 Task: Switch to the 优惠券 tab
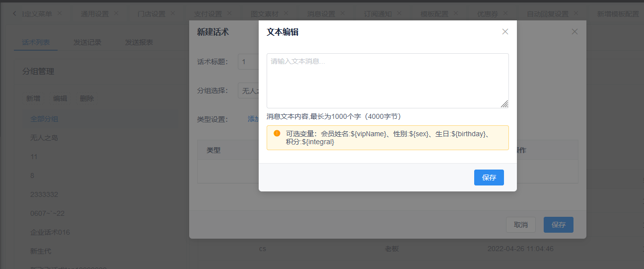(487, 14)
